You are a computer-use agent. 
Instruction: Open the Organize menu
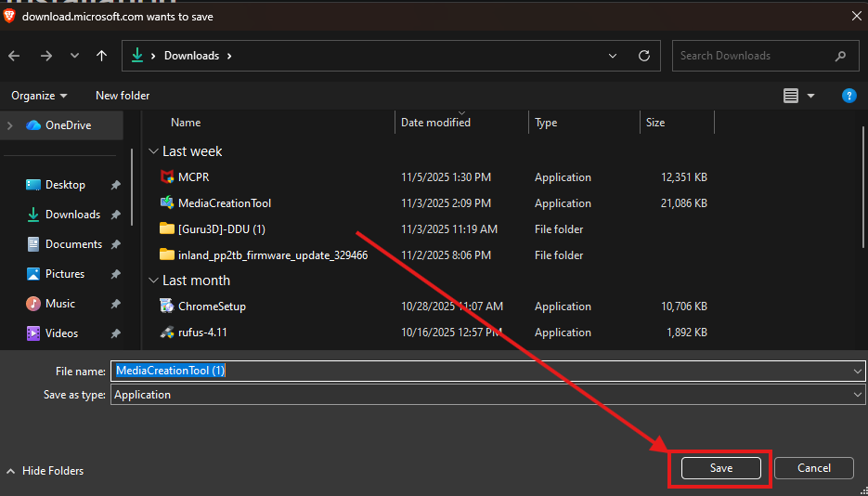(x=39, y=96)
